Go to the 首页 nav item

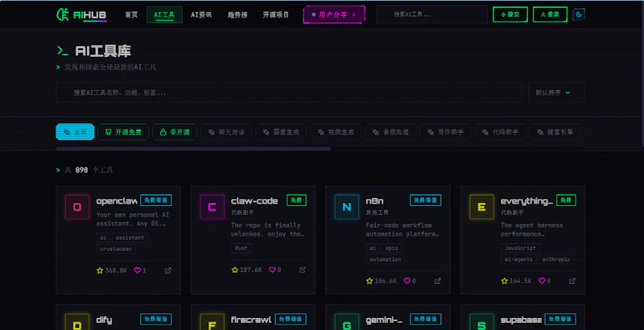[131, 14]
